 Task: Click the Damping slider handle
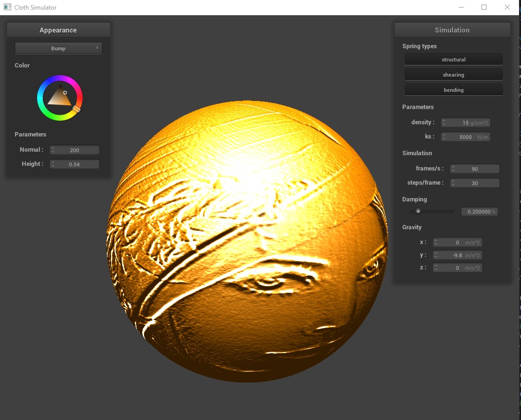click(418, 212)
